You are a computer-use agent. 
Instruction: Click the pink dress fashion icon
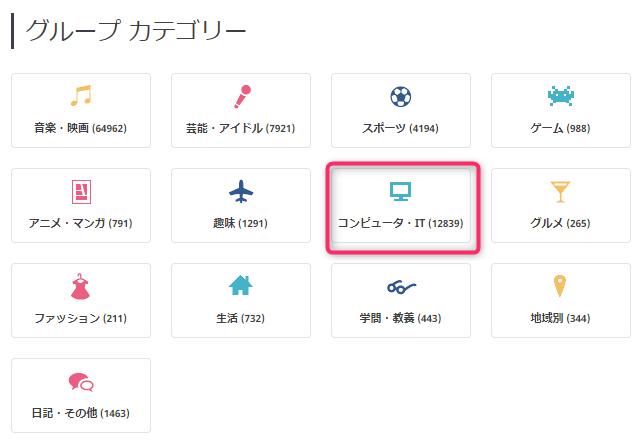tap(80, 286)
